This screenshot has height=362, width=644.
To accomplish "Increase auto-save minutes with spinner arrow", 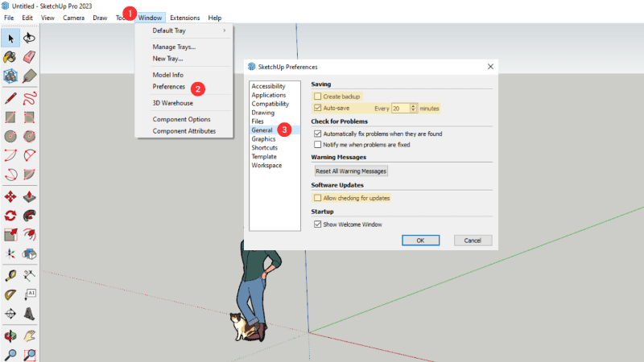I will [414, 105].
